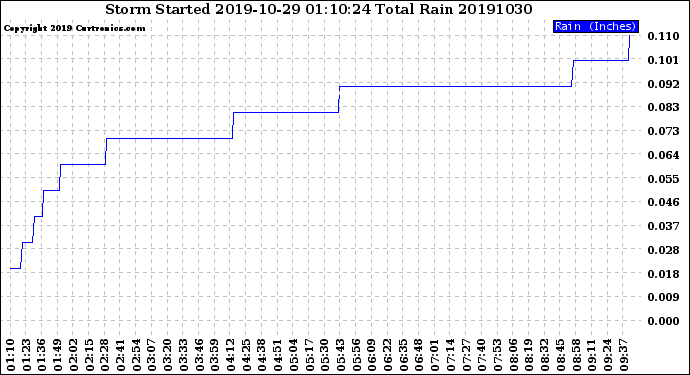Screen dimensions: 690x375
Task: Click the x-axis time label 07:40
Action: [482, 355]
